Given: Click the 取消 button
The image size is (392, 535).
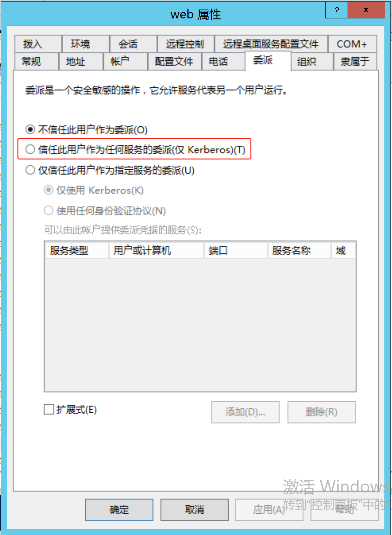Looking at the screenshot, I should point(194,510).
